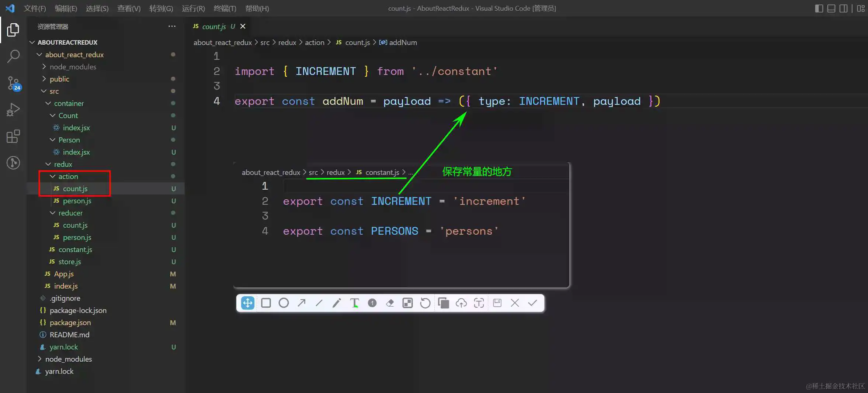This screenshot has width=868, height=393.
Task: Cancel the screenshot with the X icon
Action: [x=515, y=303]
